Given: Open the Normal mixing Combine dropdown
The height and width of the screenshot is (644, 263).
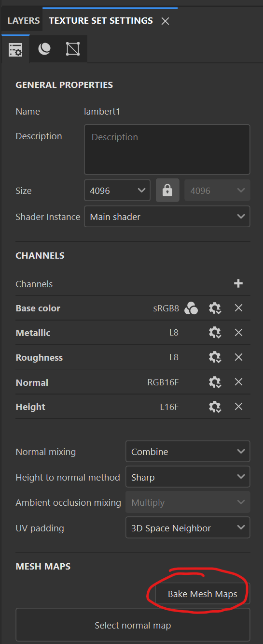Looking at the screenshot, I should click(188, 452).
